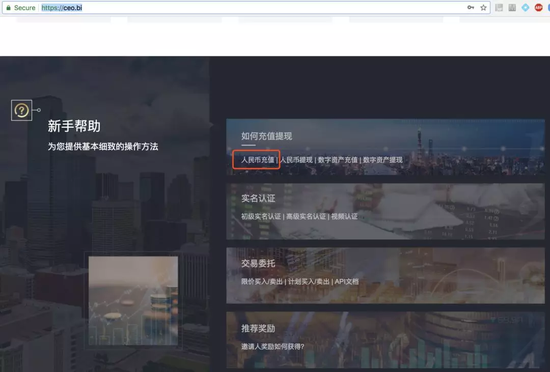Click the 新手帮助 title text
Screen dimensions: 550x372
[x=74, y=126]
